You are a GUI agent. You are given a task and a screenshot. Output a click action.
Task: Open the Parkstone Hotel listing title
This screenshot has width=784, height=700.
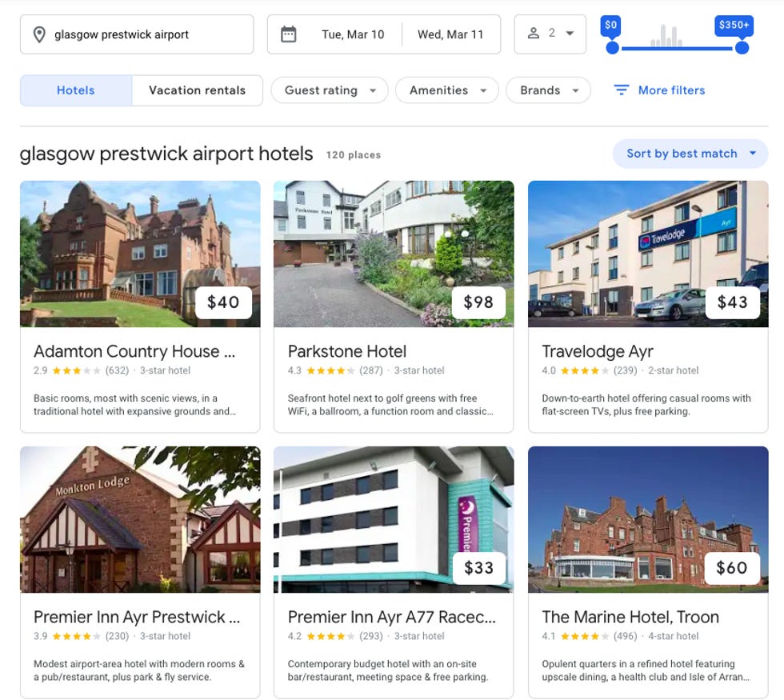tap(347, 351)
